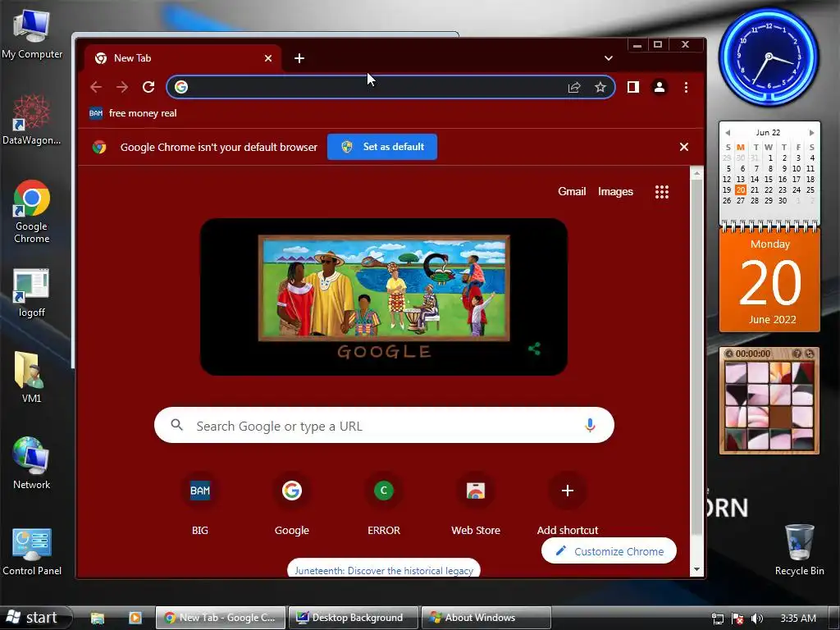Open the Start menu
Viewport: 840px width, 630px height.
tap(34, 617)
